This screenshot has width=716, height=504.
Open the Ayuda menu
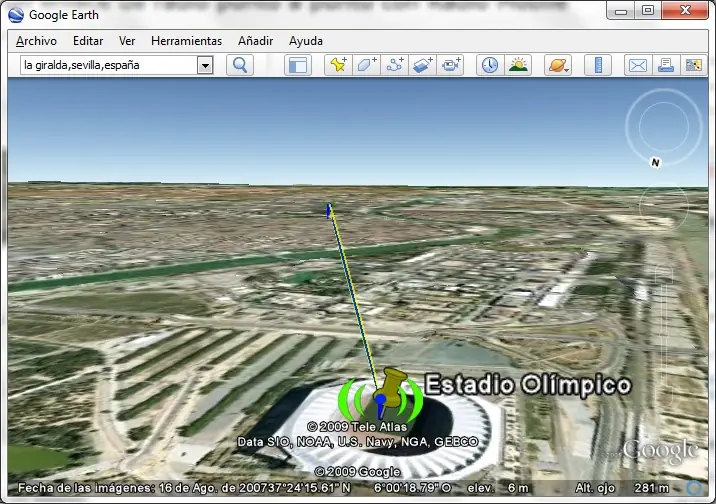click(305, 41)
